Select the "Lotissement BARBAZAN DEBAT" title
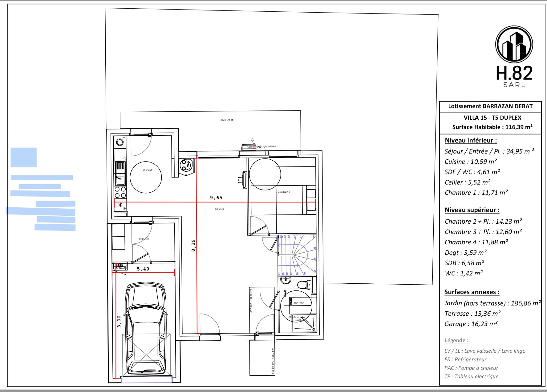 coord(490,106)
